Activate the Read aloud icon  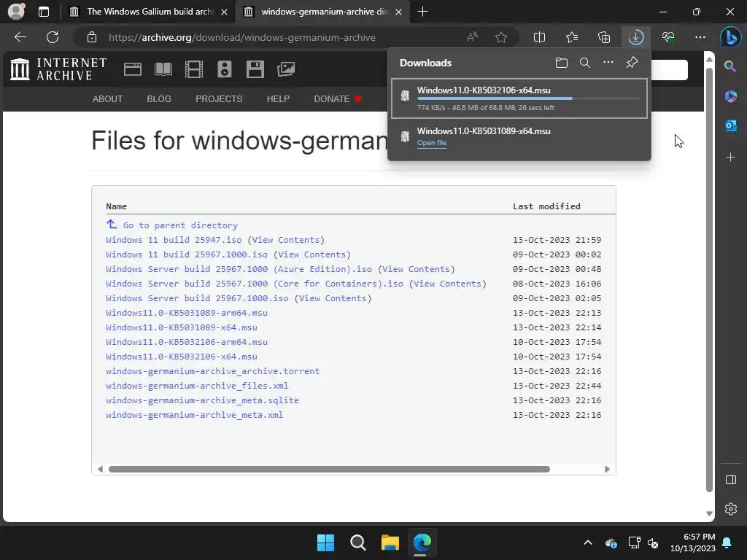(472, 37)
